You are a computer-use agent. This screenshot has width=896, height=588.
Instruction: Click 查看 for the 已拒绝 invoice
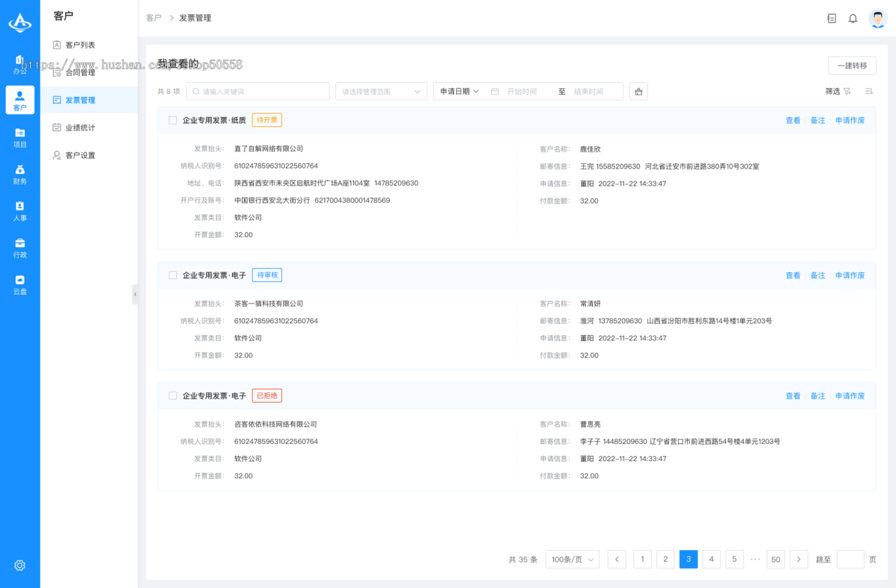(793, 395)
